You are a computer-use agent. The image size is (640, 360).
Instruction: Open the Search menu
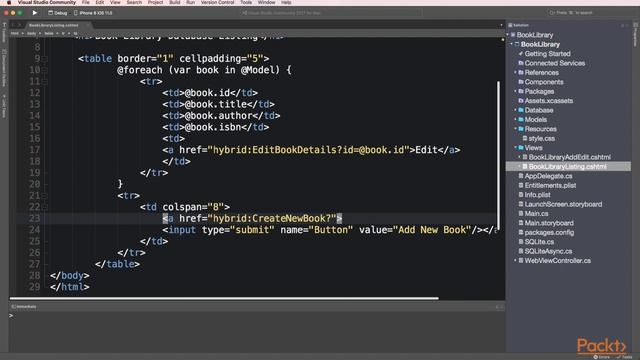134,2
